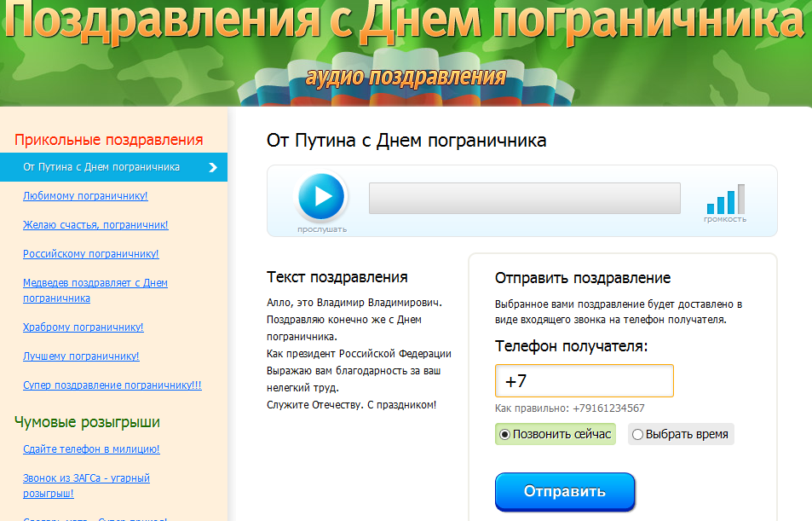
Task: Click the 'Отправить поздравление' heading
Action: coord(583,278)
